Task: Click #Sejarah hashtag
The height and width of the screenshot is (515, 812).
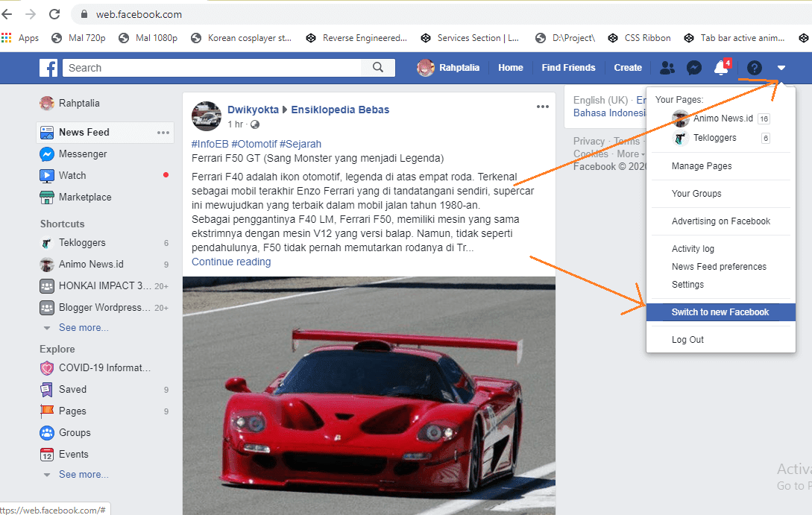Action: point(300,145)
